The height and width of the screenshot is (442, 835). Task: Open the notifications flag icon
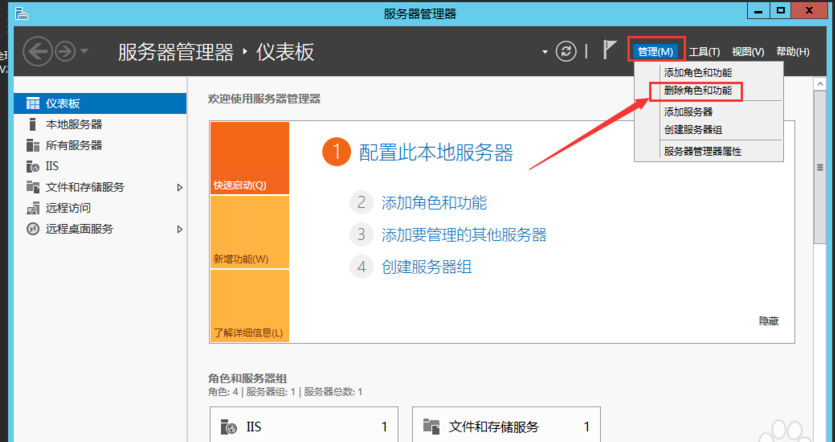[x=609, y=50]
